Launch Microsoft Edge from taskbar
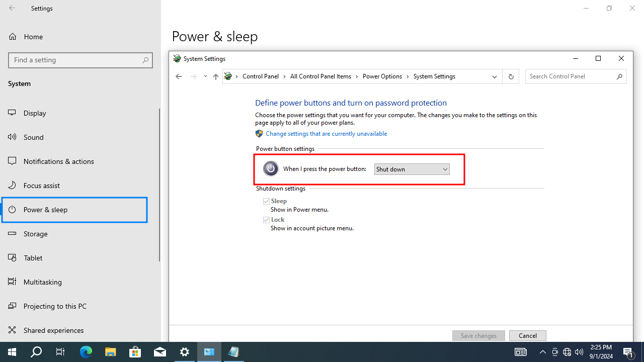This screenshot has height=362, width=644. 86,352
